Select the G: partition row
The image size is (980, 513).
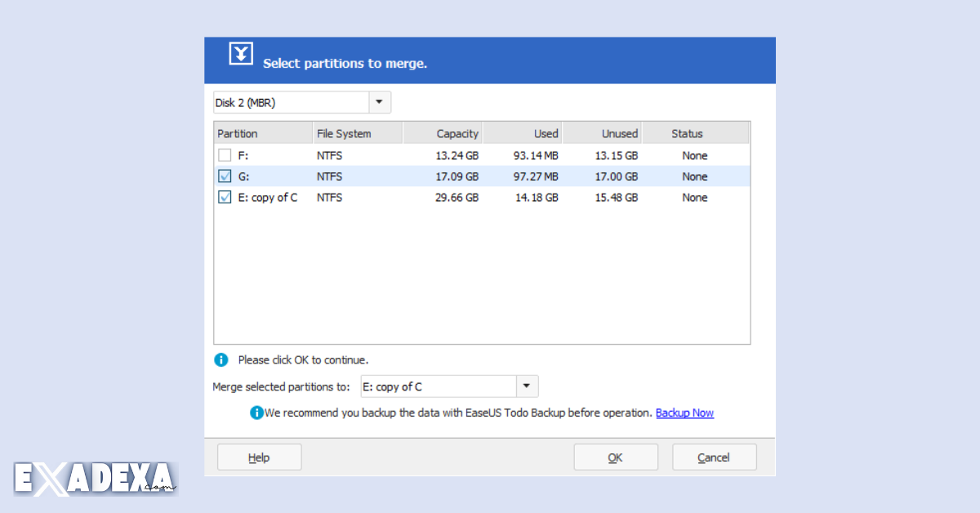point(408,176)
